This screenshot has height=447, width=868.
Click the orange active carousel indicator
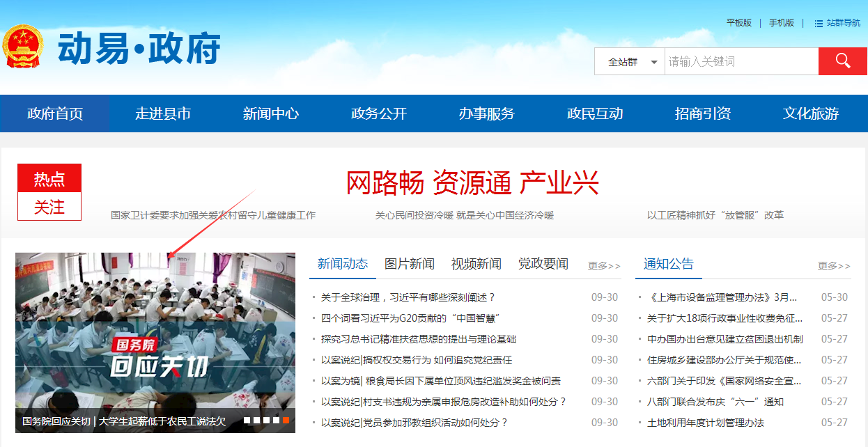tap(286, 421)
